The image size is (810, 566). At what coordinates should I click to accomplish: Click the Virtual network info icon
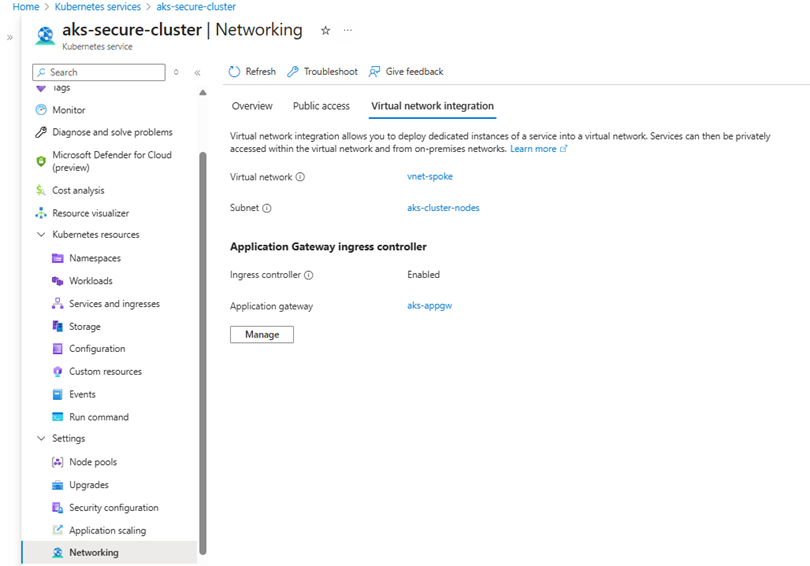click(x=300, y=177)
